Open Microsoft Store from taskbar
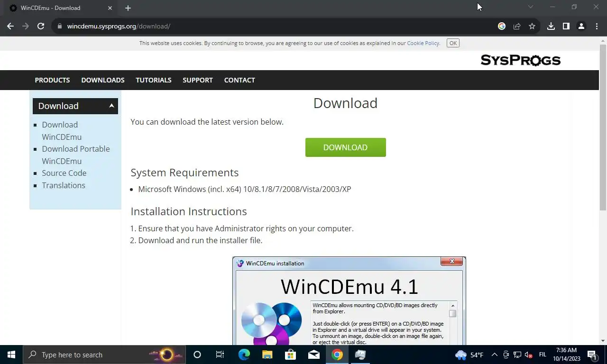The image size is (607, 364). point(290,355)
